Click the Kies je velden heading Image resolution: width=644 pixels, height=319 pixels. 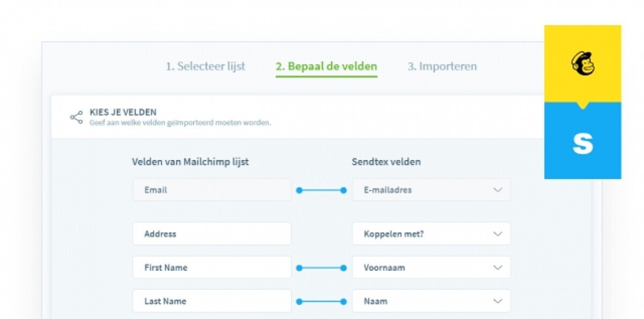(123, 112)
